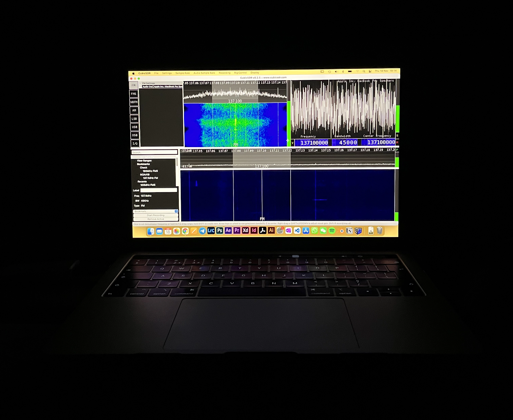Collapse the FM Settings section
The height and width of the screenshot is (420, 513).
pyautogui.click(x=140, y=83)
